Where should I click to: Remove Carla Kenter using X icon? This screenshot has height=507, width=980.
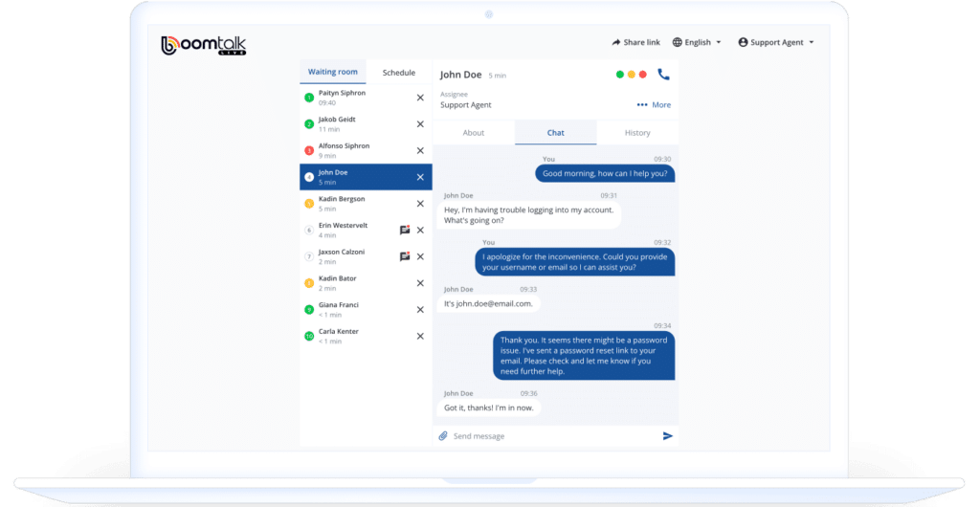pos(420,336)
